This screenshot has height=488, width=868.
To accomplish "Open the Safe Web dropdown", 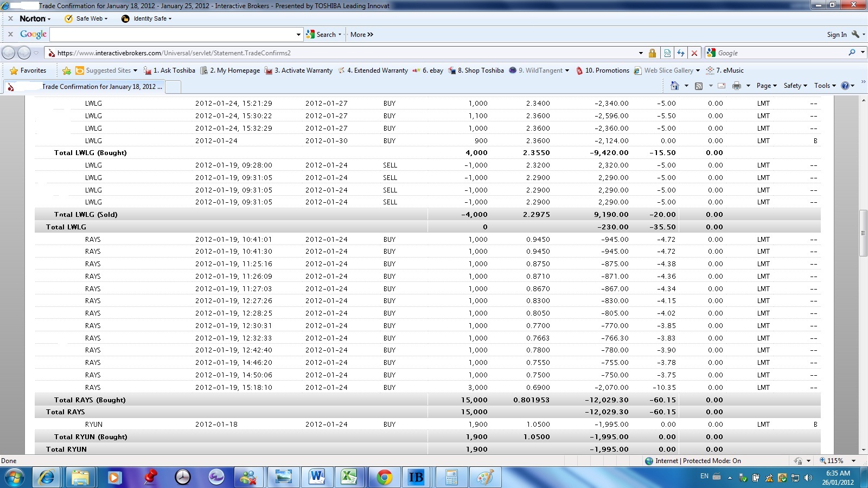I will (x=87, y=18).
